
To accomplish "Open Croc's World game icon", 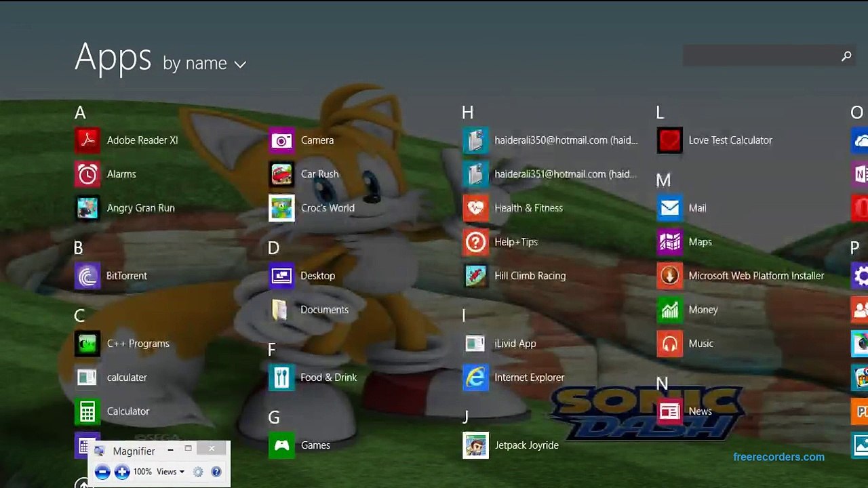I will [281, 208].
